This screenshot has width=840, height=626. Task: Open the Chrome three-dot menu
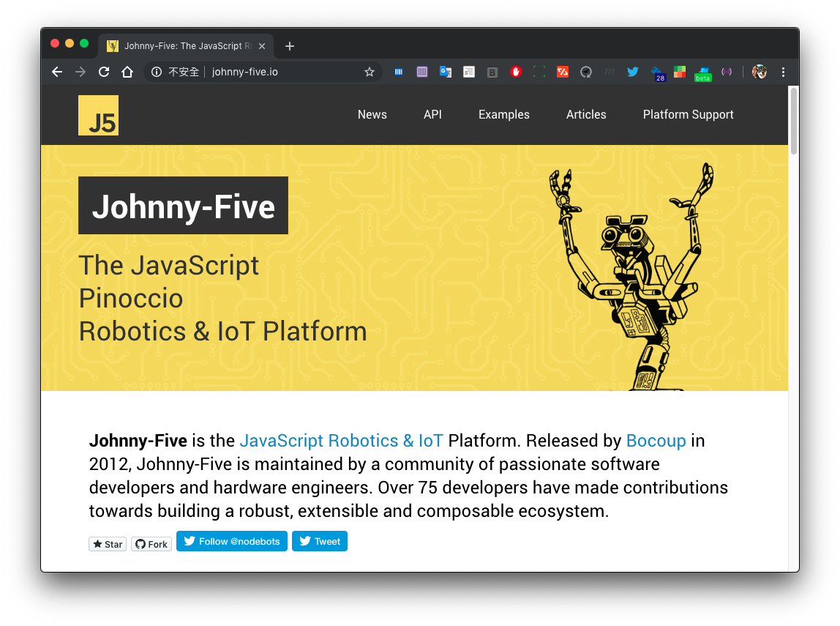pos(783,72)
